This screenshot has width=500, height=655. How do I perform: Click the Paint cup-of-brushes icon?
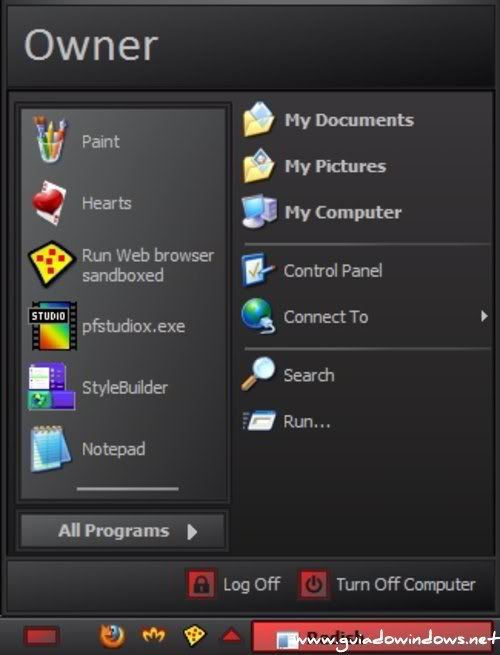pos(50,140)
